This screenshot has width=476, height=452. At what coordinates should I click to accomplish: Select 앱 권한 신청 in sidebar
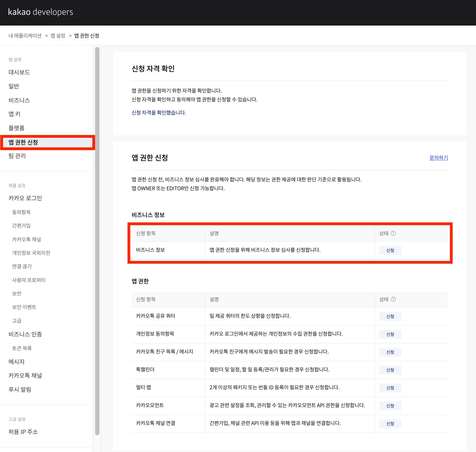tap(48, 142)
